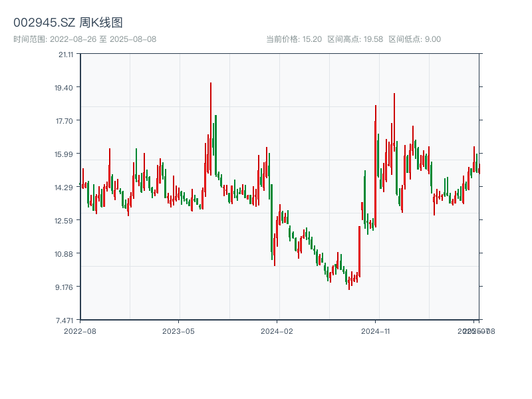
Task: Click y-axis label 12.59
Action: coord(64,221)
